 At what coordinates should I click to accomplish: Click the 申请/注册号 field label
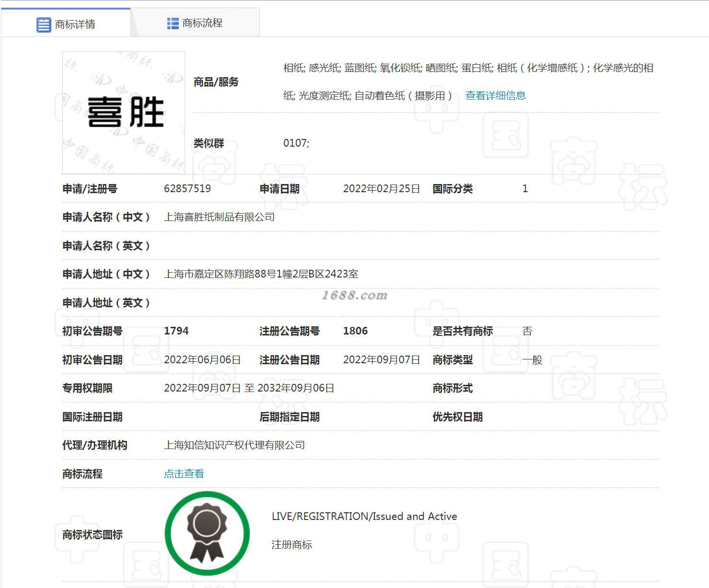[90, 189]
